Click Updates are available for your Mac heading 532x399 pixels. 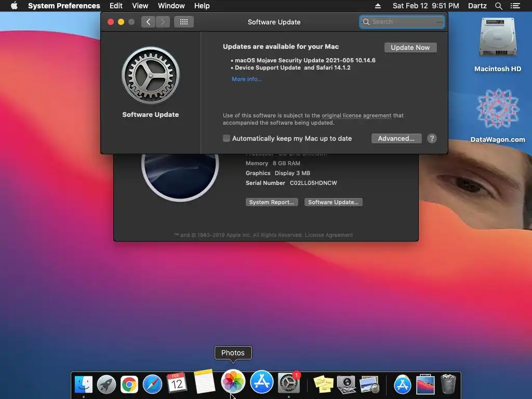click(281, 46)
